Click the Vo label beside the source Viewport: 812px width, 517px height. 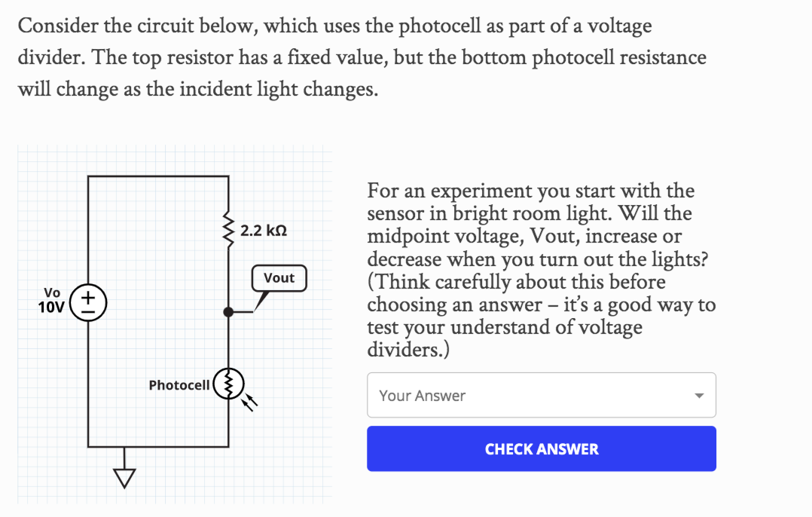pyautogui.click(x=51, y=292)
